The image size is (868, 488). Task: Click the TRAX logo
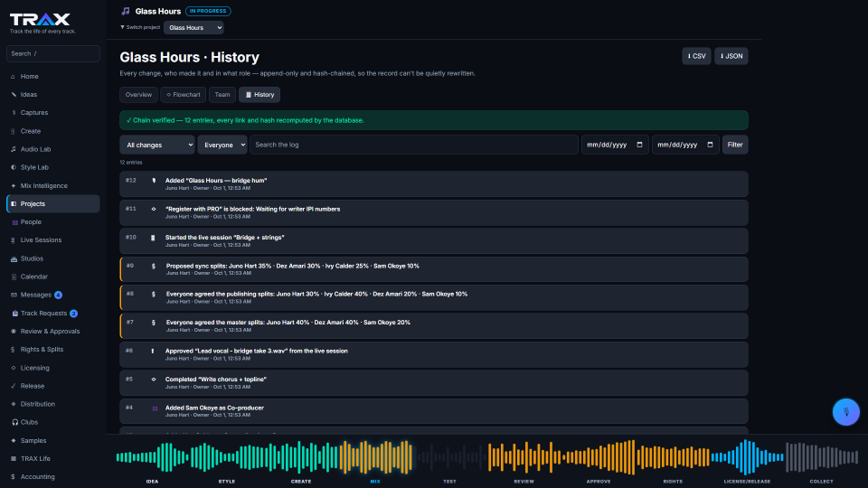pos(40,20)
